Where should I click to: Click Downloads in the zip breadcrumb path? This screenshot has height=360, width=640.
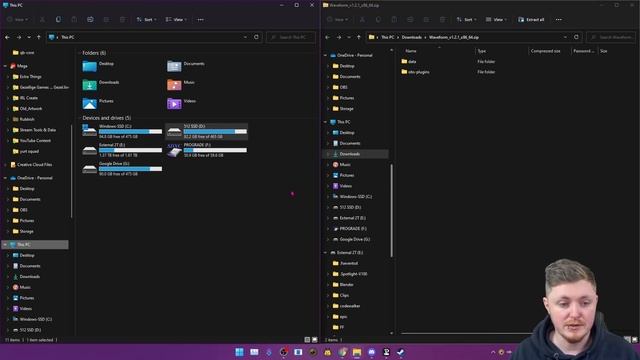[411, 37]
